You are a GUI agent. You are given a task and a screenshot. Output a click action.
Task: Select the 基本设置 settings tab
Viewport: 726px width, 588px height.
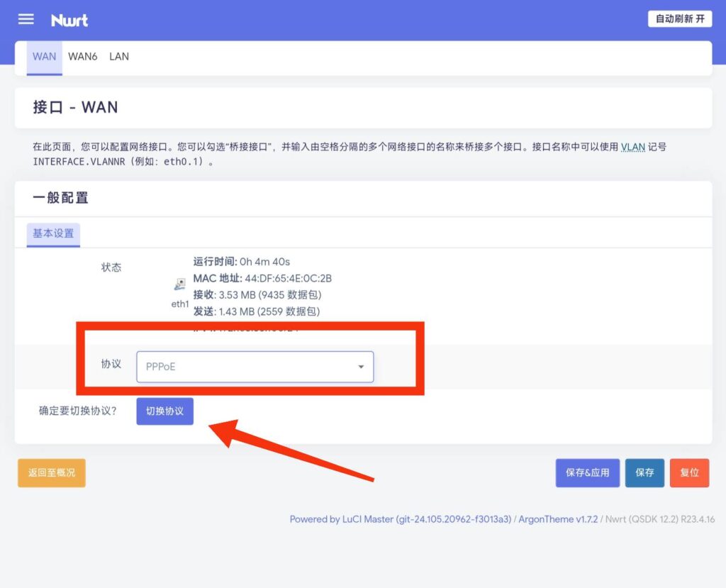click(53, 233)
